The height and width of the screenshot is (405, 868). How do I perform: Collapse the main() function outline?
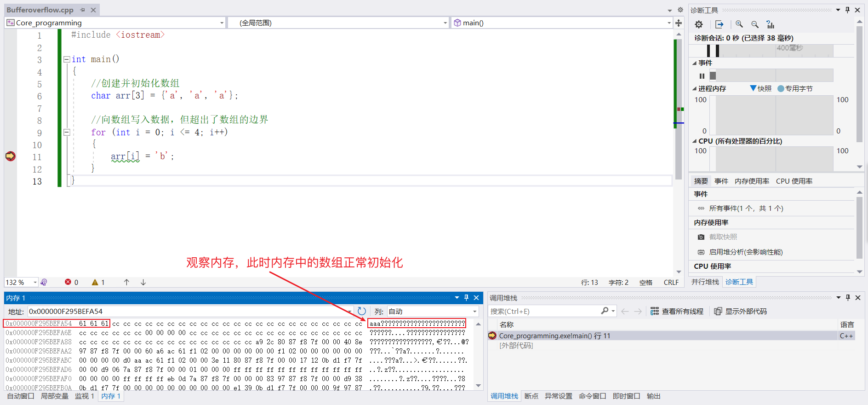(67, 59)
